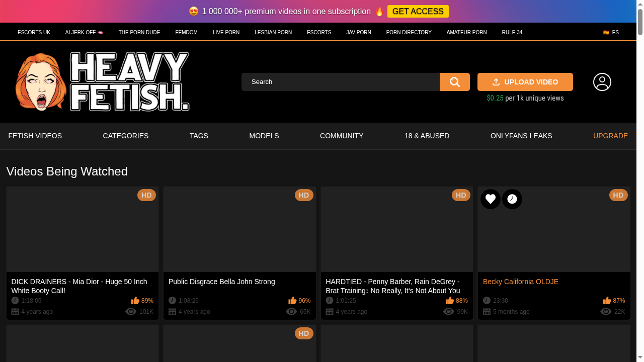Click the Spanish flag language icon
644x362 pixels.
click(606, 32)
